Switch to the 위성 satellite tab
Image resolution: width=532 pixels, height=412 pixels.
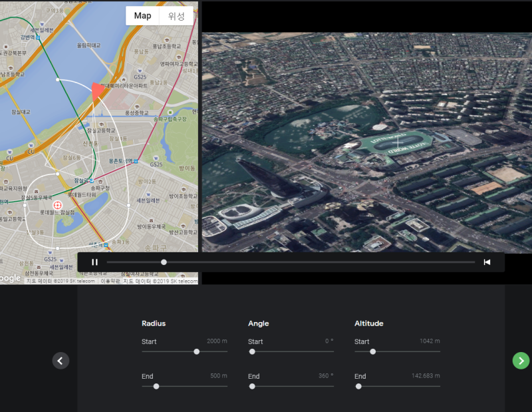(176, 15)
